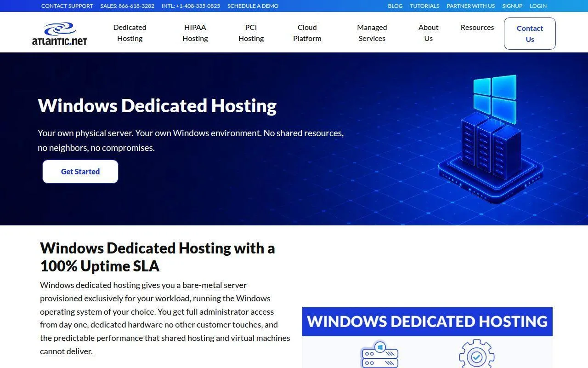Open the Managed Services menu
This screenshot has width=588, height=368.
pos(372,33)
